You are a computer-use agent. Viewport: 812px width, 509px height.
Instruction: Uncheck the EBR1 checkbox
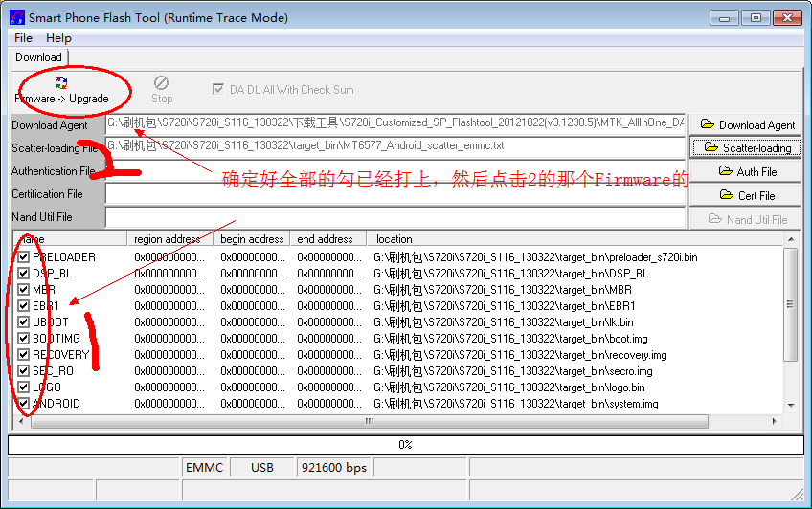[x=23, y=306]
